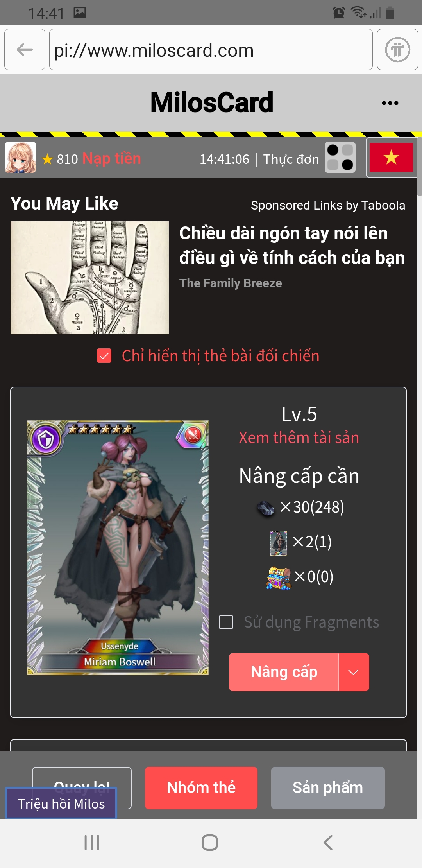Click the pi://www.miloscard.com address field

click(211, 50)
